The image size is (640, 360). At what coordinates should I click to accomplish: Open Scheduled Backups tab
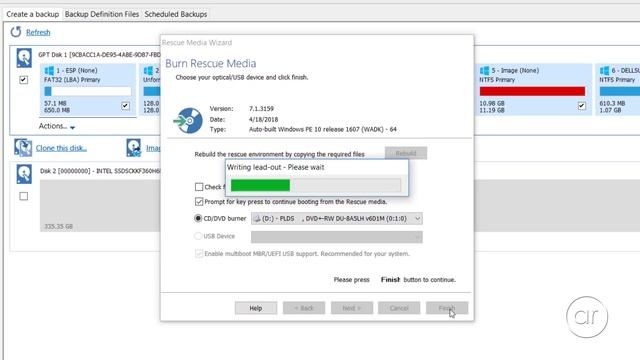point(176,14)
